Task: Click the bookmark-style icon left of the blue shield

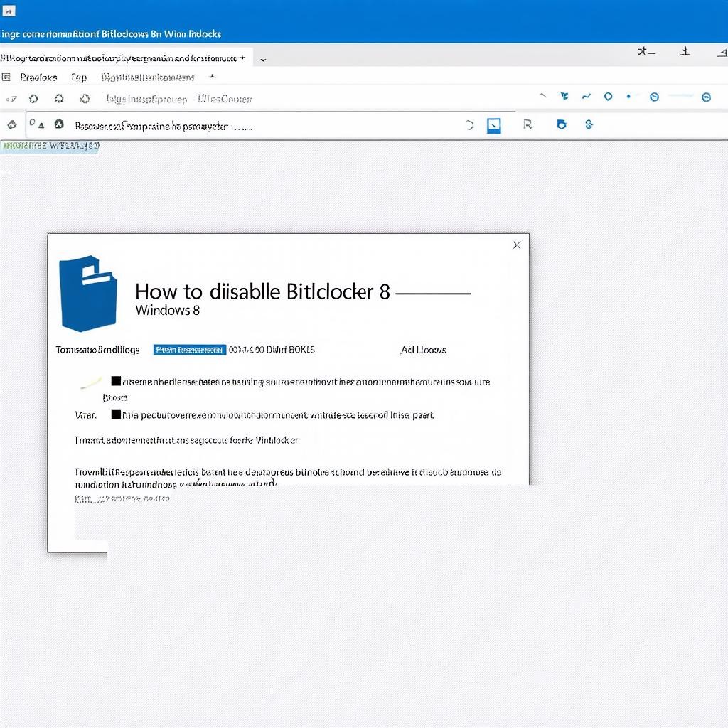Action: [x=528, y=124]
